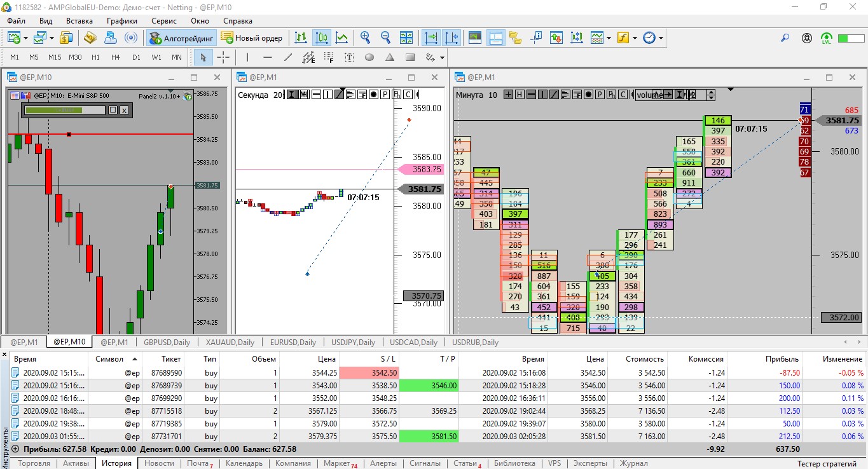Open the Тестер стратегий link

tap(827, 464)
